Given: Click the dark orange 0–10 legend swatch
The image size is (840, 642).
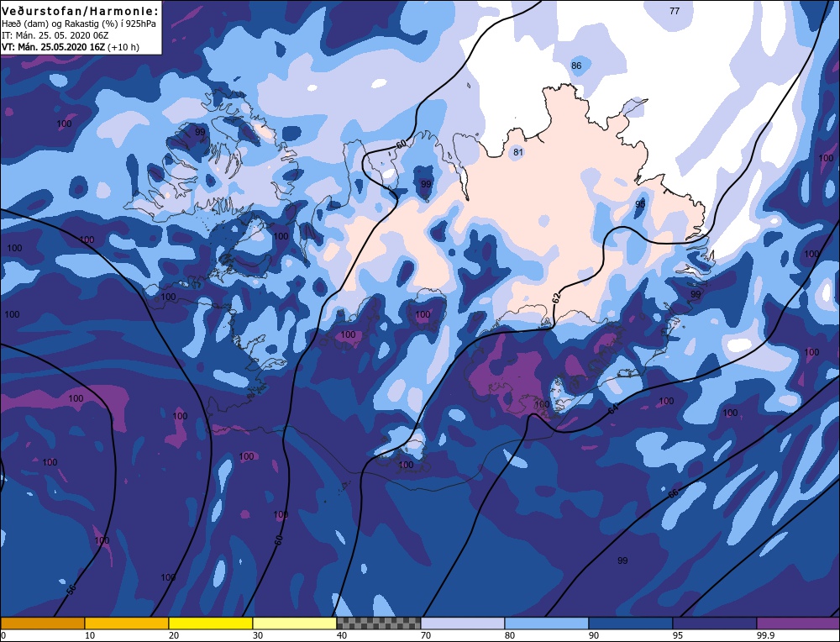Looking at the screenshot, I should (x=43, y=623).
